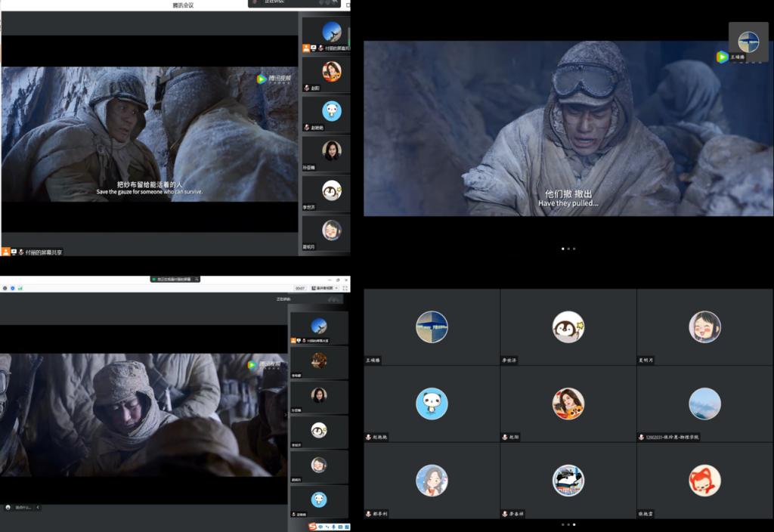Collapse the chat input bar with the chevron
This screenshot has height=532, width=774.
point(39,507)
